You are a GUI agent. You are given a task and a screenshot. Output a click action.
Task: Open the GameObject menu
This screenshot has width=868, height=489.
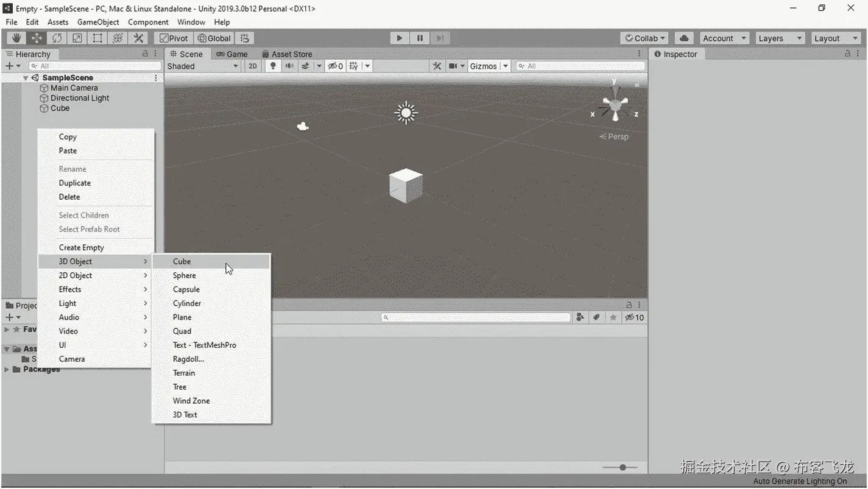click(x=98, y=22)
